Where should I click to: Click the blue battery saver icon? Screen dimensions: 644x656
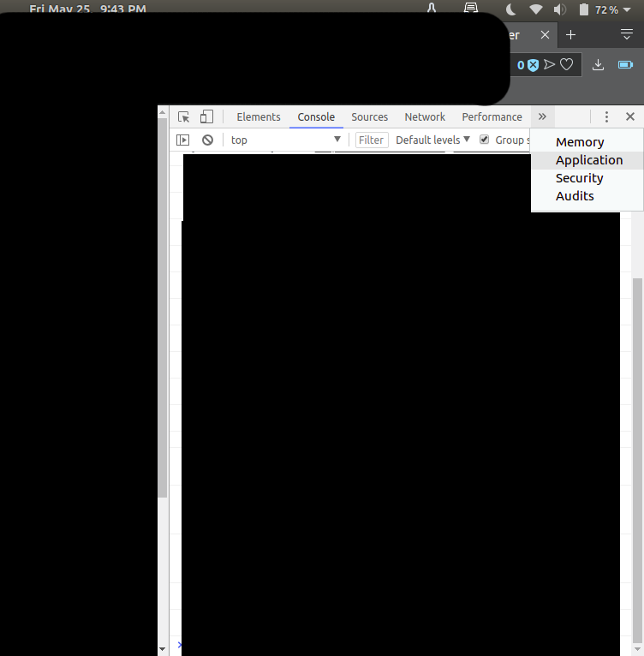pyautogui.click(x=626, y=64)
